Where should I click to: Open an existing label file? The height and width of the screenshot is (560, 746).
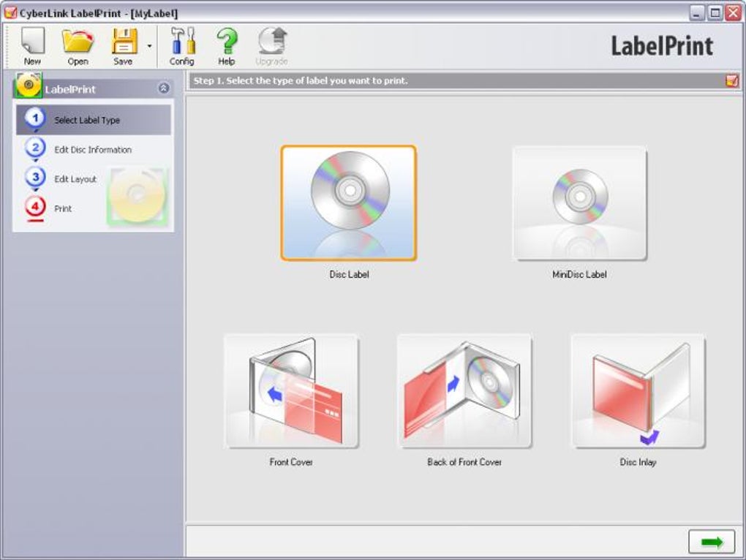78,46
